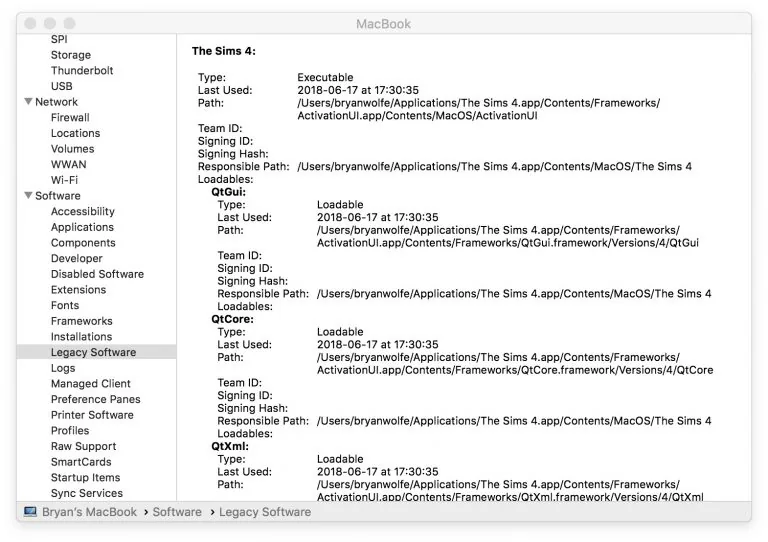Viewport: 768px width, 542px height.
Task: Open the Startup Items entry
Action: click(85, 477)
